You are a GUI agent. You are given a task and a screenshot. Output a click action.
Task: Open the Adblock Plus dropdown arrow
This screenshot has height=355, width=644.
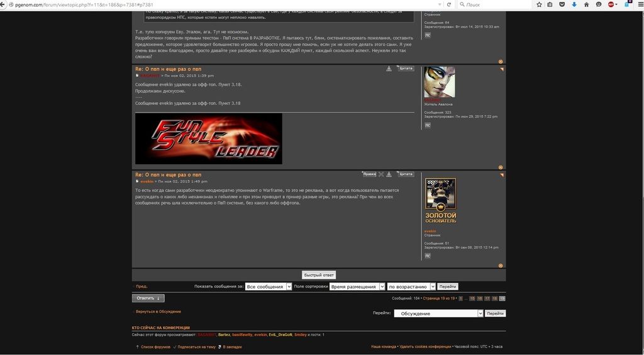[x=616, y=4]
